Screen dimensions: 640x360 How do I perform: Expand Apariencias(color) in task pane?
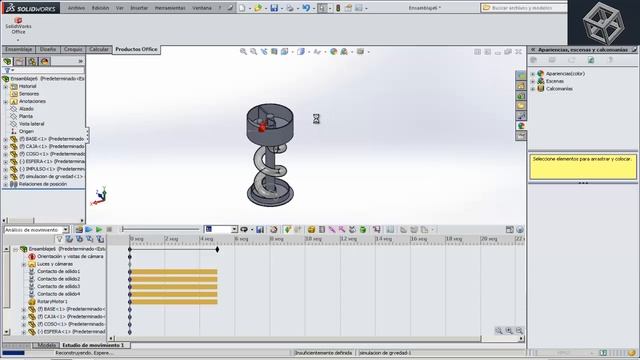point(533,74)
